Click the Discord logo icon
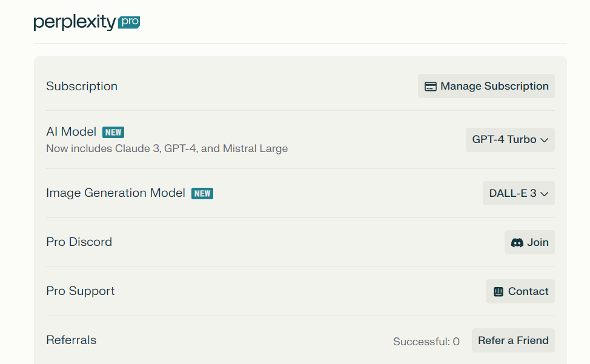The height and width of the screenshot is (364, 590). pyautogui.click(x=517, y=243)
